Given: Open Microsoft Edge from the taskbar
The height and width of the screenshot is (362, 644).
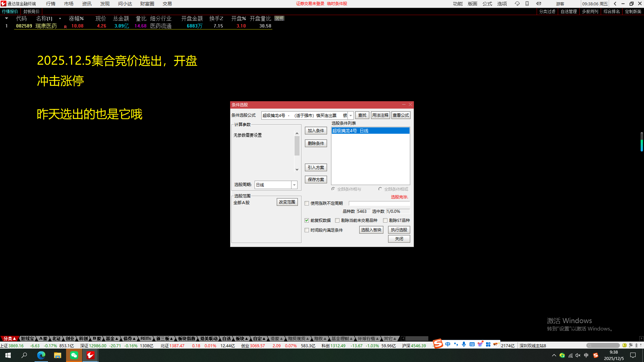Looking at the screenshot, I should pos(41,355).
